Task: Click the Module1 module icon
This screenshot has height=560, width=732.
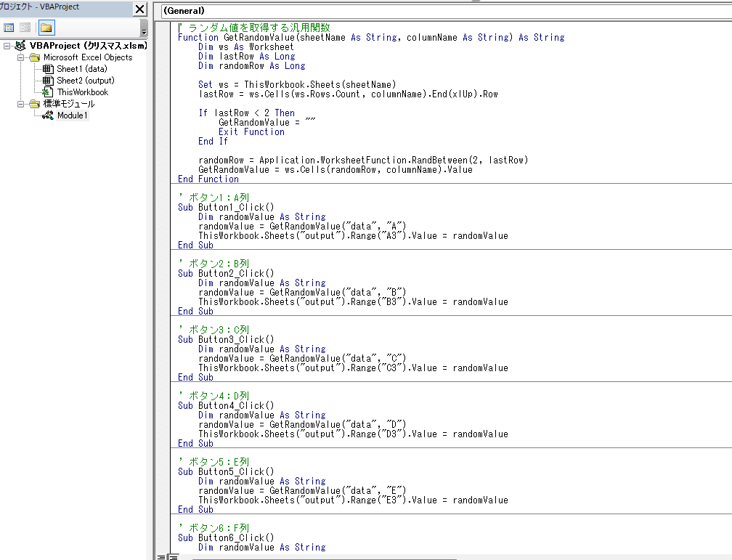Action: pyautogui.click(x=48, y=115)
